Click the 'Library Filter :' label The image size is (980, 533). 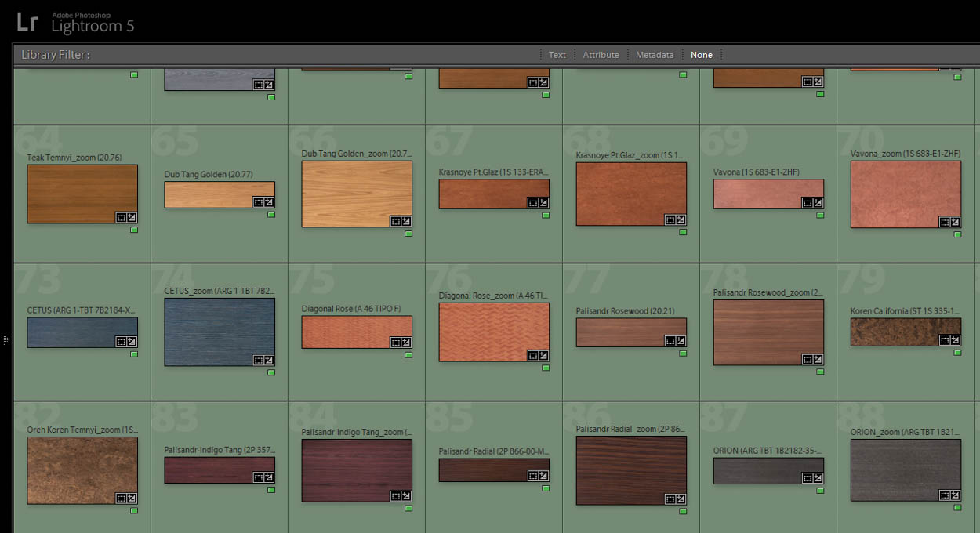point(56,55)
